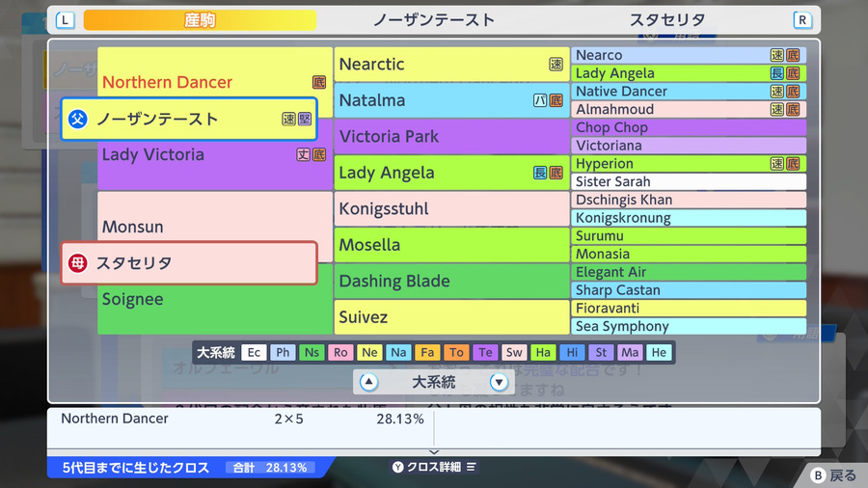Image resolution: width=868 pixels, height=488 pixels.
Task: Select the Fa lineage swatch
Action: [427, 352]
